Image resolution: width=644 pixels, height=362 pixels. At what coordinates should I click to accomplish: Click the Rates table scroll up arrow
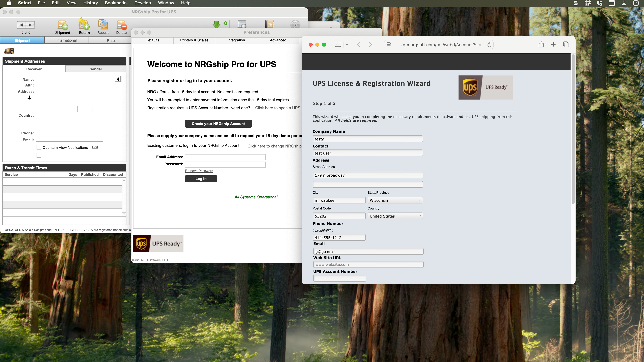124,180
